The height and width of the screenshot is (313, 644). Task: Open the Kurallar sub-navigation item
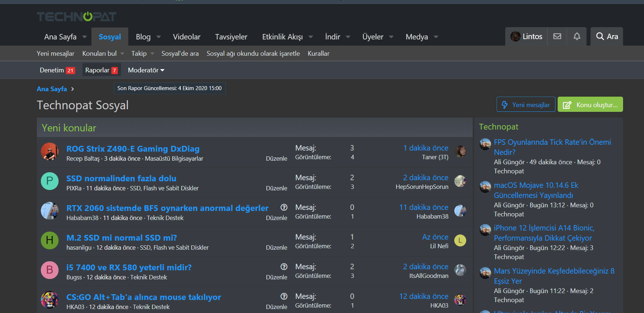(318, 54)
